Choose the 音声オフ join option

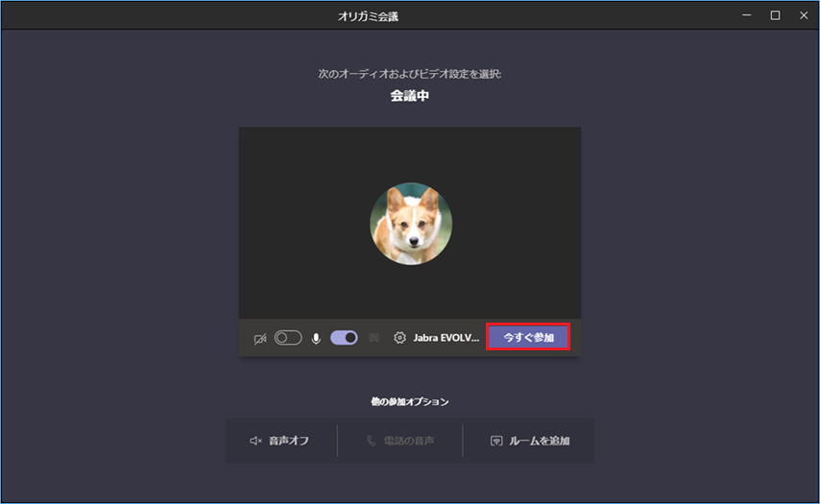[280, 441]
